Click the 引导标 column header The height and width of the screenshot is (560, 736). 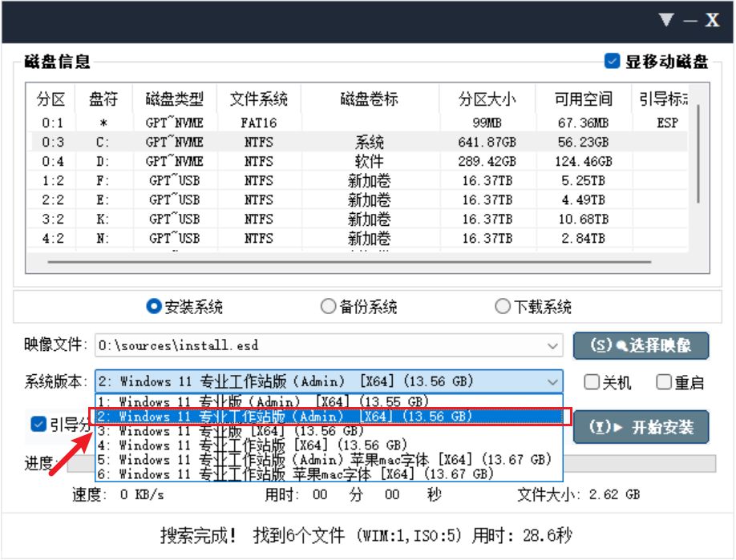point(662,99)
